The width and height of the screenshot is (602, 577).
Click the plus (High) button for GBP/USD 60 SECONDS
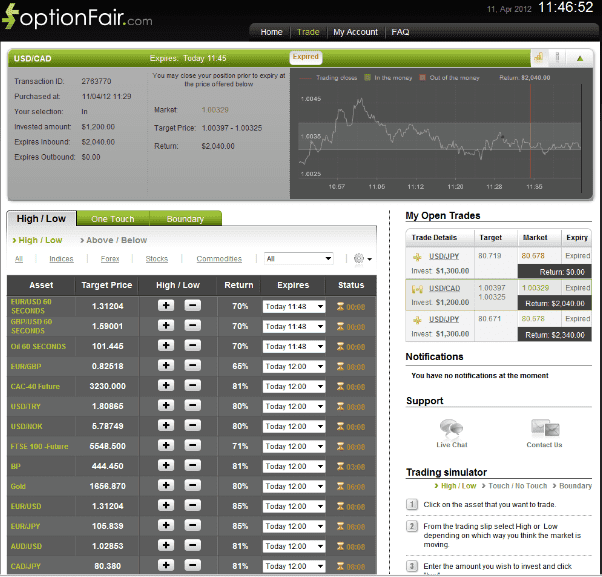(166, 326)
